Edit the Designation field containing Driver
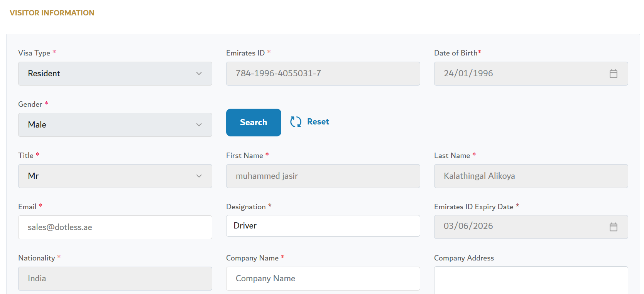The image size is (644, 294). (x=323, y=226)
